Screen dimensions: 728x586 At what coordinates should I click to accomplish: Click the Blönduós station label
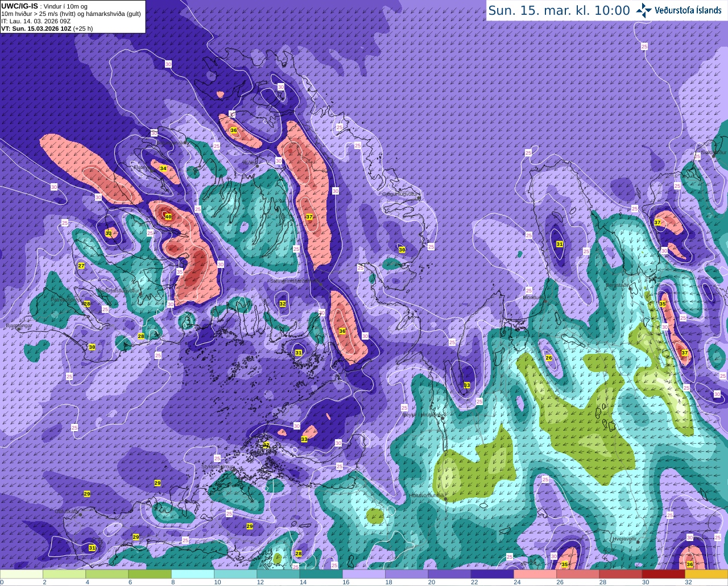point(534,298)
